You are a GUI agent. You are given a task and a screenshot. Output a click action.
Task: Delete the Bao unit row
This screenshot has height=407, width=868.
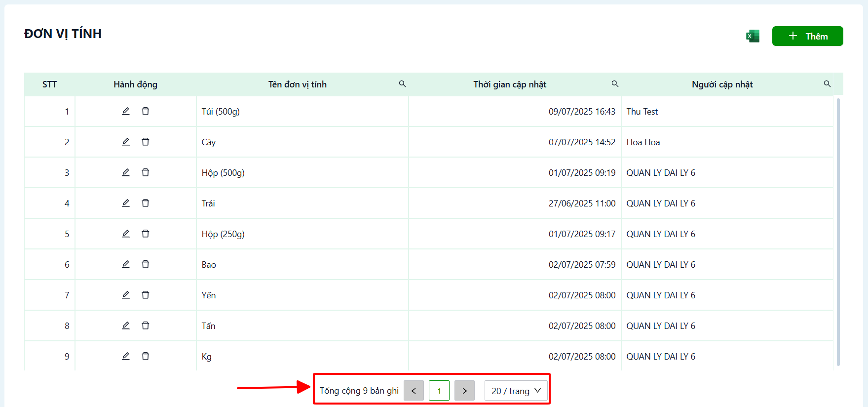click(146, 264)
